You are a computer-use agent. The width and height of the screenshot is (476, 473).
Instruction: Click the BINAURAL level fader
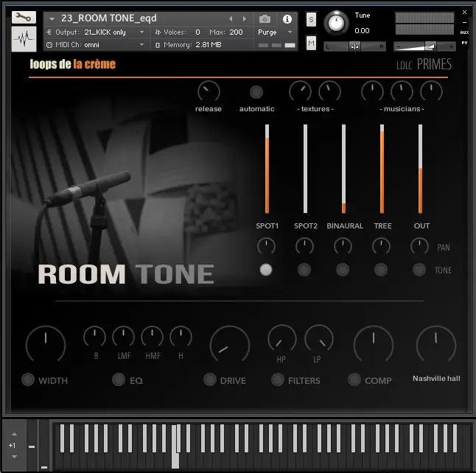343,169
